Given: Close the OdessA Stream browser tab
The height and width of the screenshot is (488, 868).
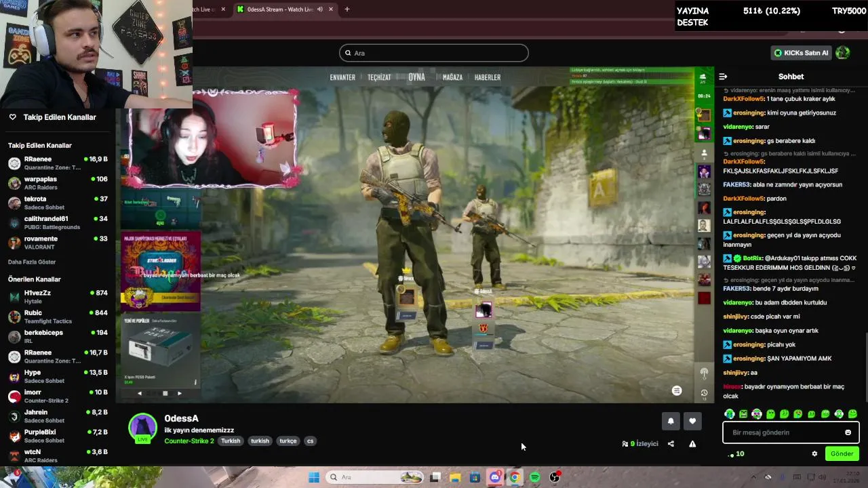Looking at the screenshot, I should tap(331, 9).
